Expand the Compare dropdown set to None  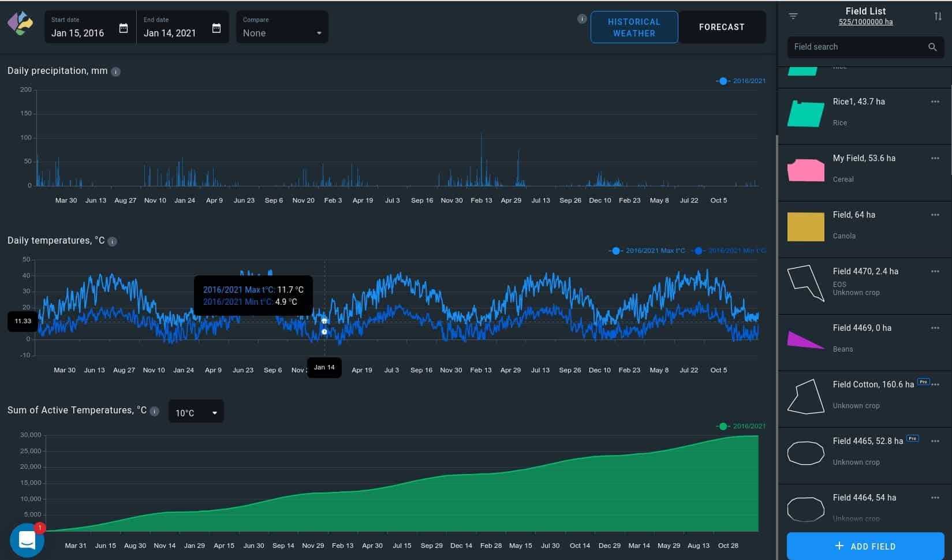point(282,27)
